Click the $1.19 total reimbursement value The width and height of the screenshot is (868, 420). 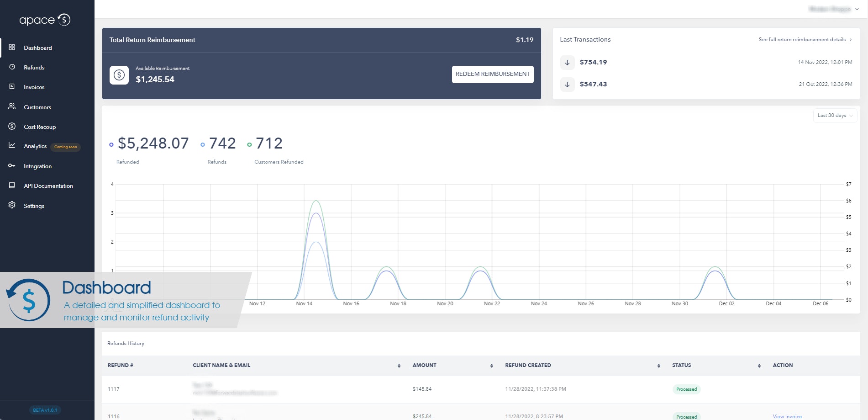[525, 40]
